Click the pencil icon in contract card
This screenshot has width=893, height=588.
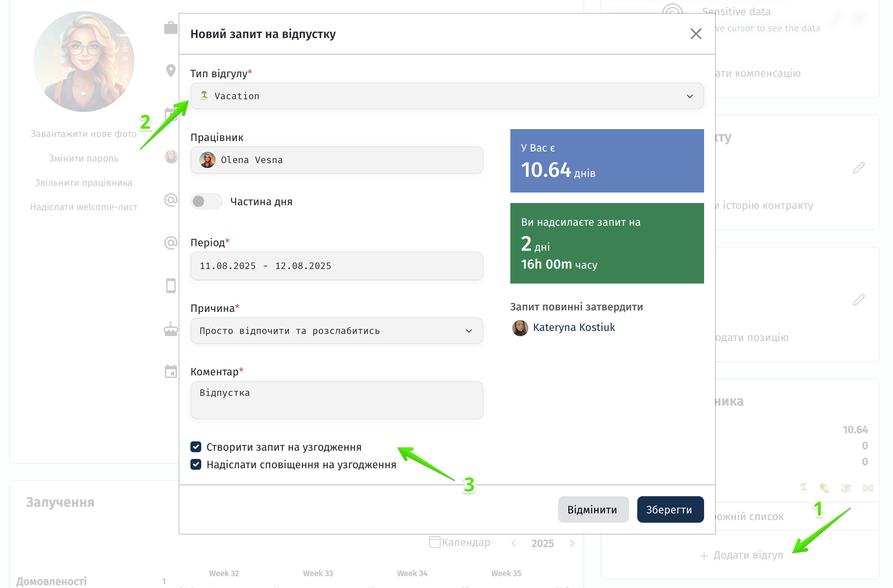(x=859, y=168)
